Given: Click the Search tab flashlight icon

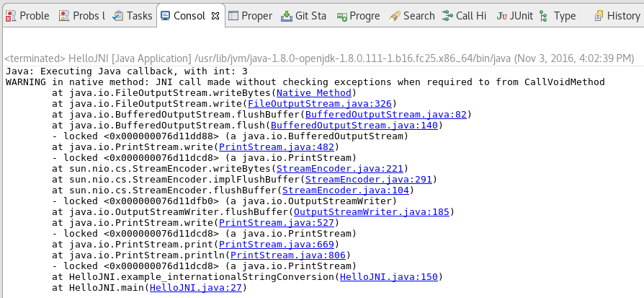Looking at the screenshot, I should click(x=394, y=15).
